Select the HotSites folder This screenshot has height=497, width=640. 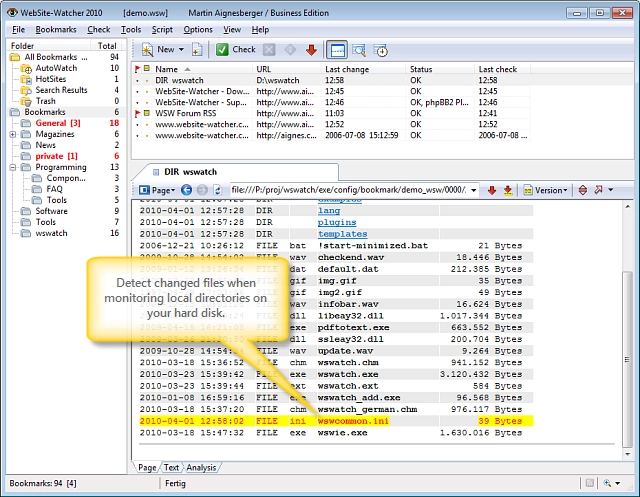[51, 79]
